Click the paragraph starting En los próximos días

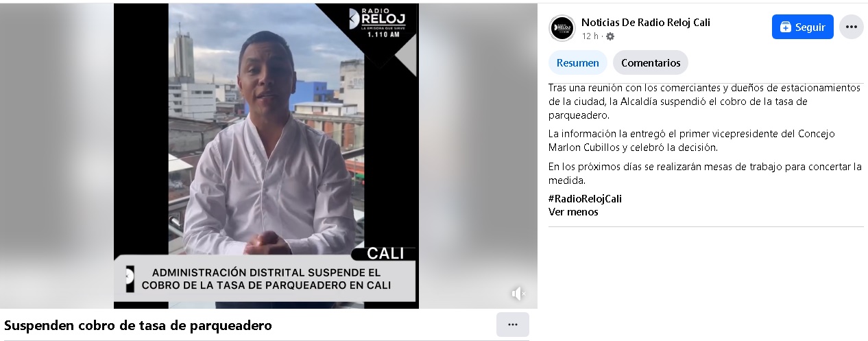[x=705, y=174]
